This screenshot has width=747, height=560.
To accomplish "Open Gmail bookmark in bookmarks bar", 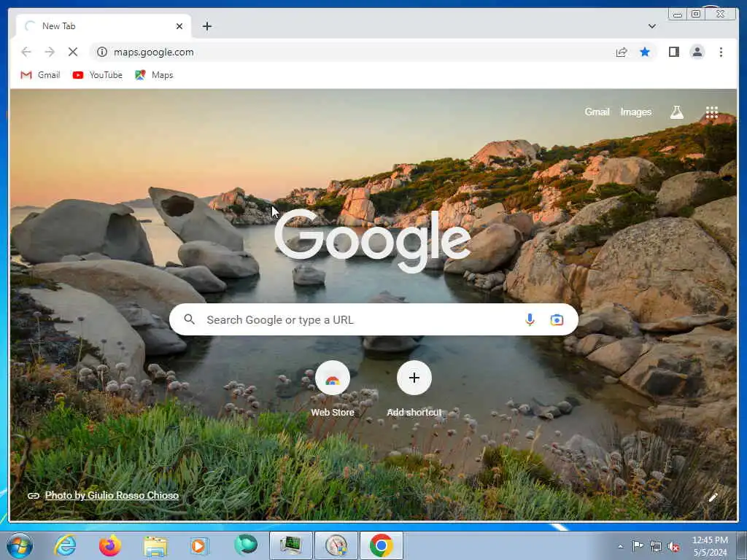I will pos(41,75).
